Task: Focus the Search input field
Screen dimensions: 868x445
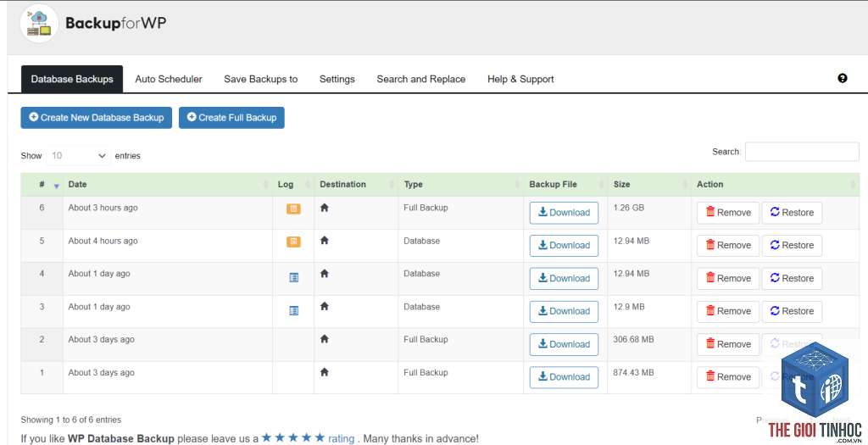Action: tap(802, 152)
